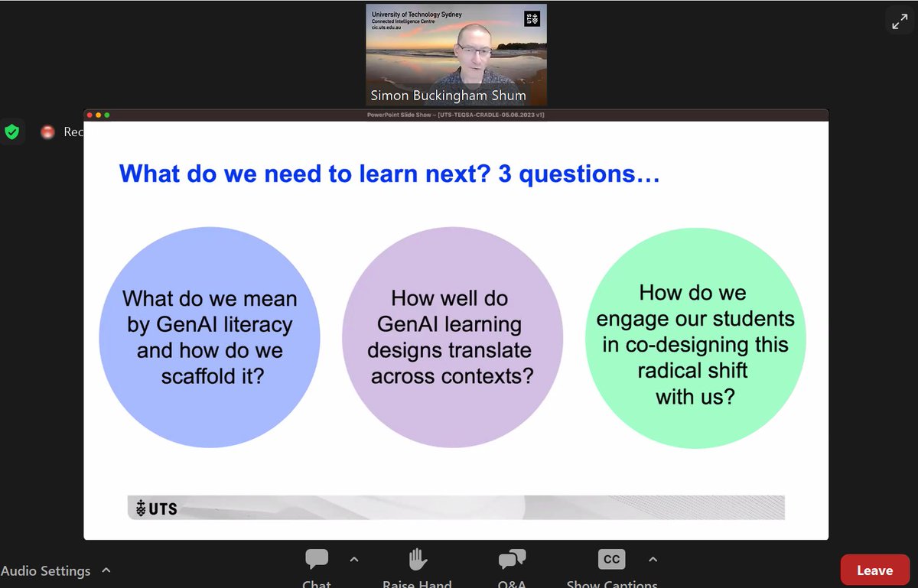
Task: Expand the Audio Settings caret
Action: coord(106,570)
